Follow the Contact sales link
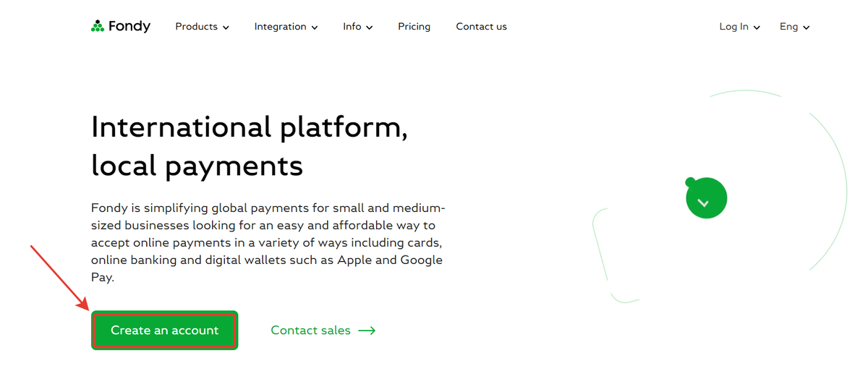The width and height of the screenshot is (868, 366). (323, 331)
